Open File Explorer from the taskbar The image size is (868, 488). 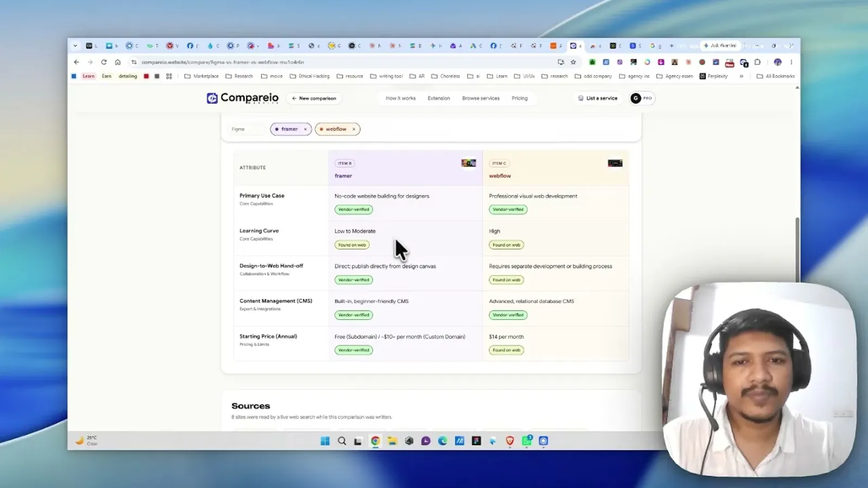[x=392, y=441]
